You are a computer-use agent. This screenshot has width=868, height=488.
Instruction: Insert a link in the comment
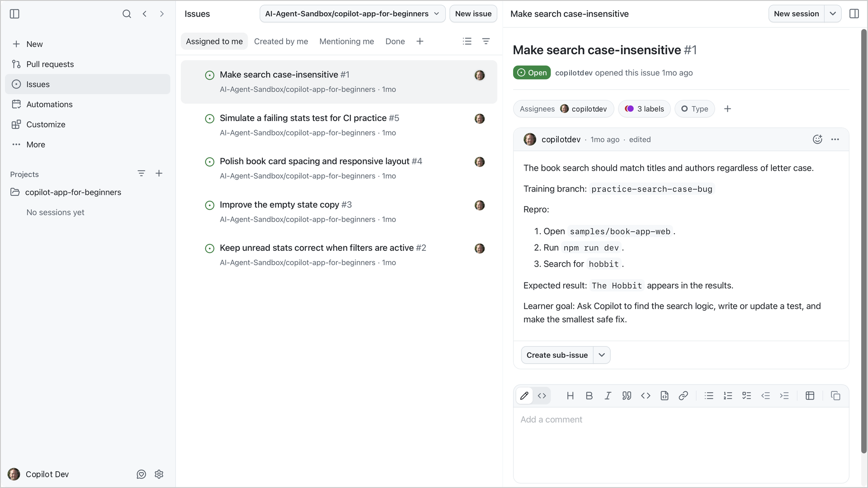[684, 396]
